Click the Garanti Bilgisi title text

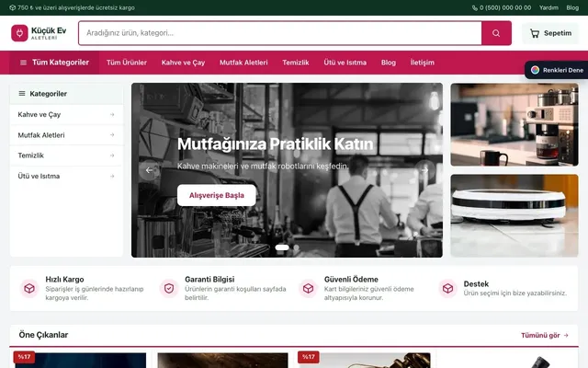(209, 280)
